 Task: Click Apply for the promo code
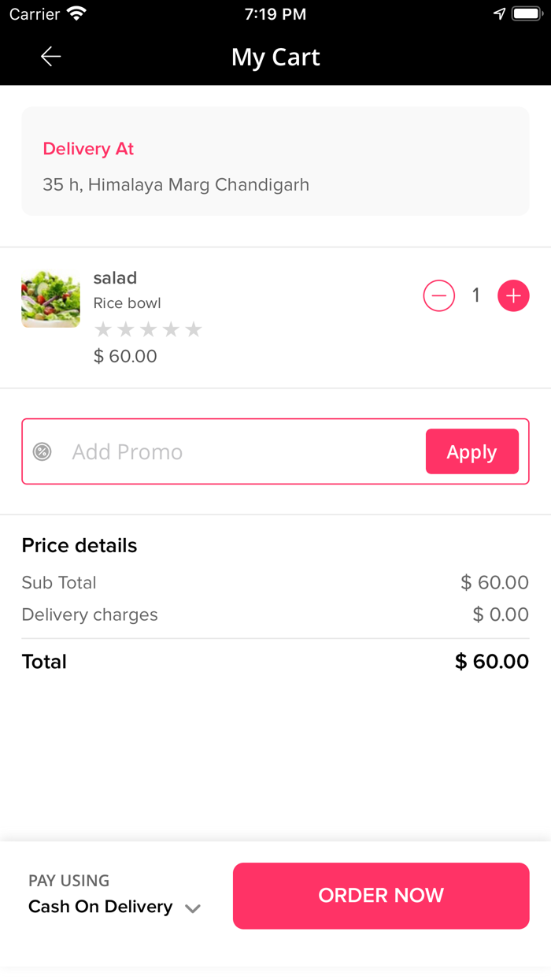click(471, 451)
